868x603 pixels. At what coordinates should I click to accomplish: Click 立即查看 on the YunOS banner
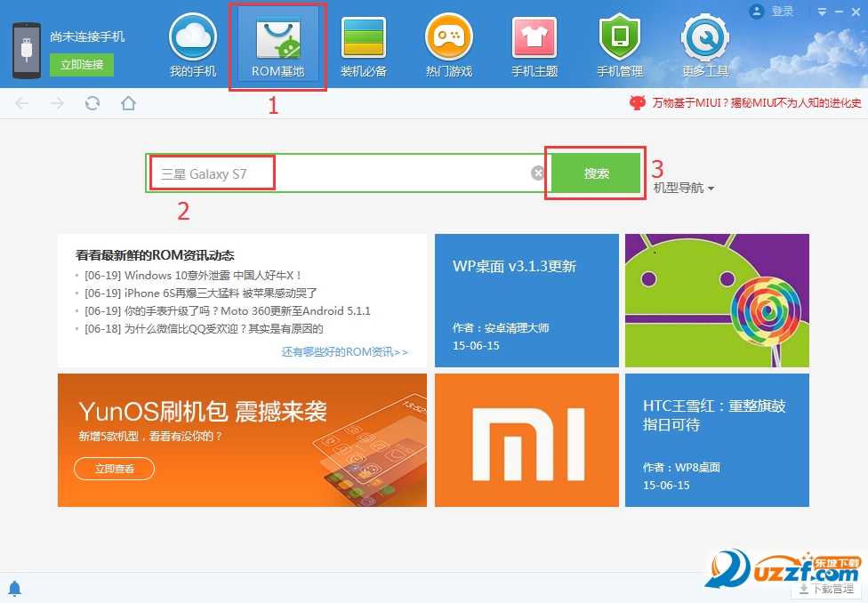(x=114, y=469)
